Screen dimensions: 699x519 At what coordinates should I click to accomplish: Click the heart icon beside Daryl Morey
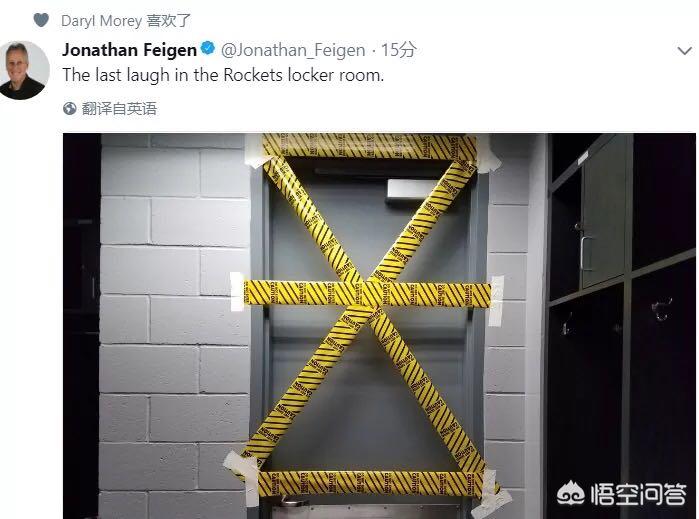41,20
